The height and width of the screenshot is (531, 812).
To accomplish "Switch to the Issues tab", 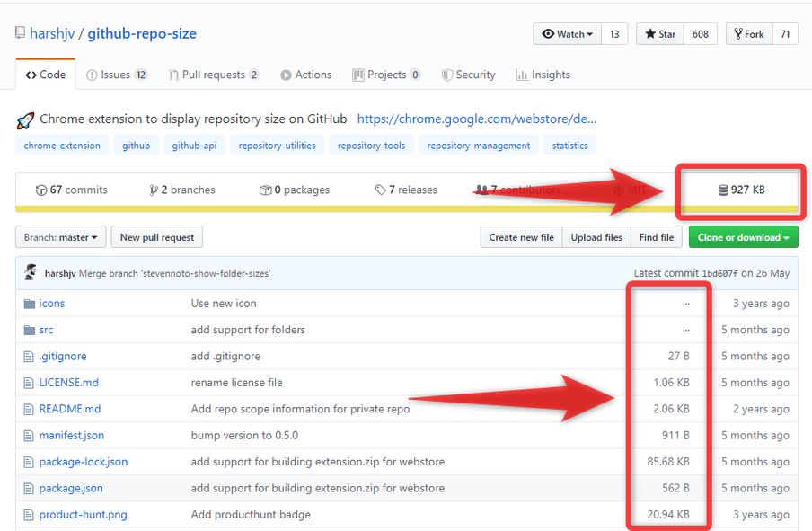I will pos(117,75).
